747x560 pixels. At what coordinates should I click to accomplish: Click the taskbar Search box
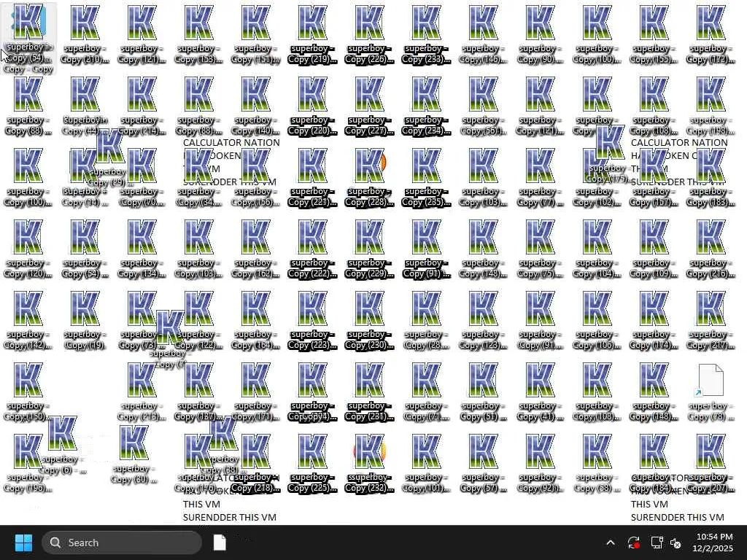pyautogui.click(x=122, y=542)
